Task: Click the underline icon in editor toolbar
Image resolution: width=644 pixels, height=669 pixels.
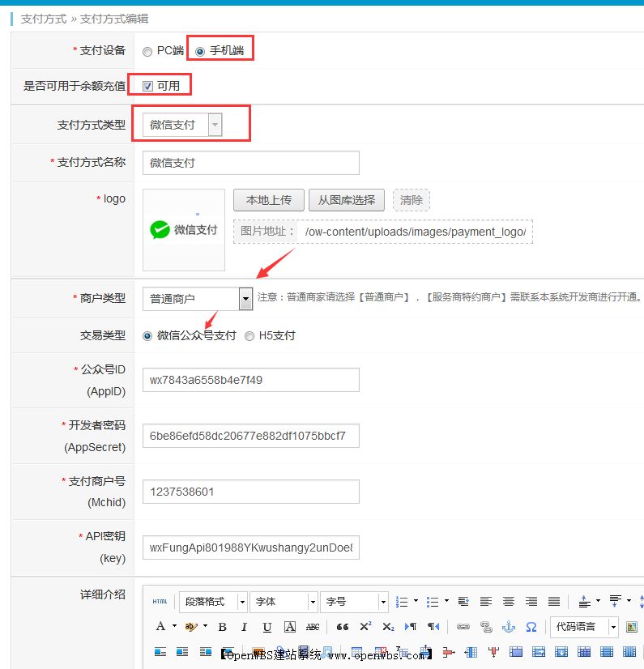Action: click(267, 627)
